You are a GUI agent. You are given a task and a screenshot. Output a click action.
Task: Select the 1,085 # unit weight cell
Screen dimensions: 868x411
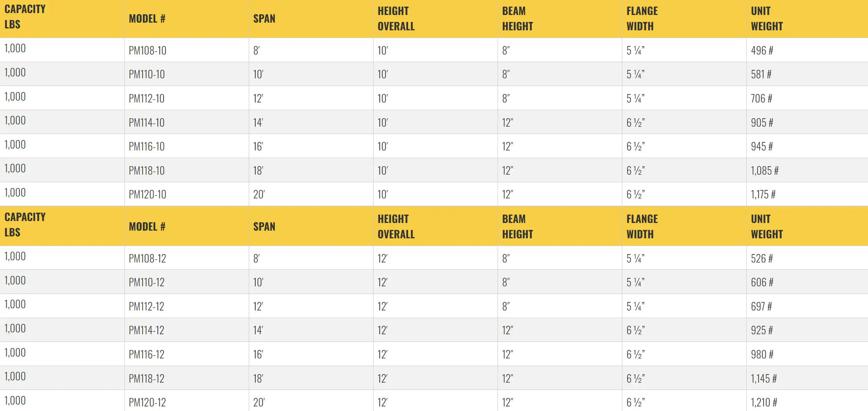point(765,171)
